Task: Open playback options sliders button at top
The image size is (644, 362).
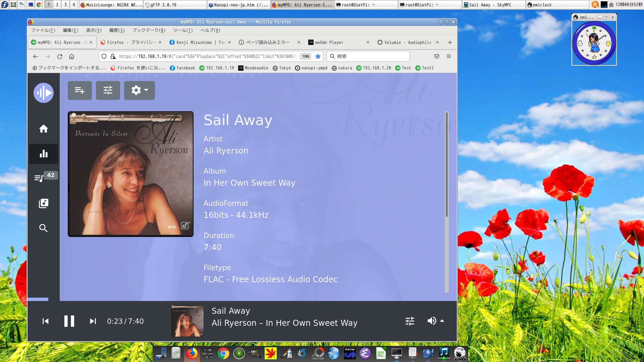Action: (x=108, y=90)
